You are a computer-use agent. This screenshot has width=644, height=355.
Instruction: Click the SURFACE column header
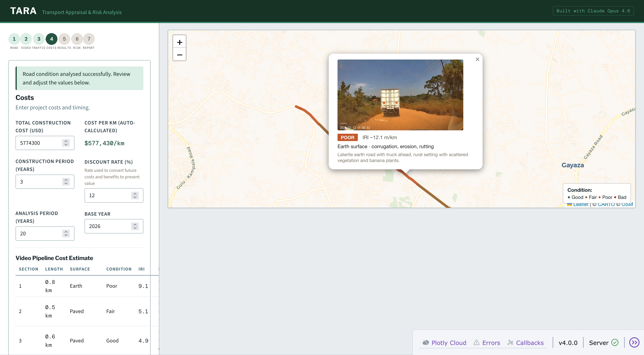pos(80,269)
